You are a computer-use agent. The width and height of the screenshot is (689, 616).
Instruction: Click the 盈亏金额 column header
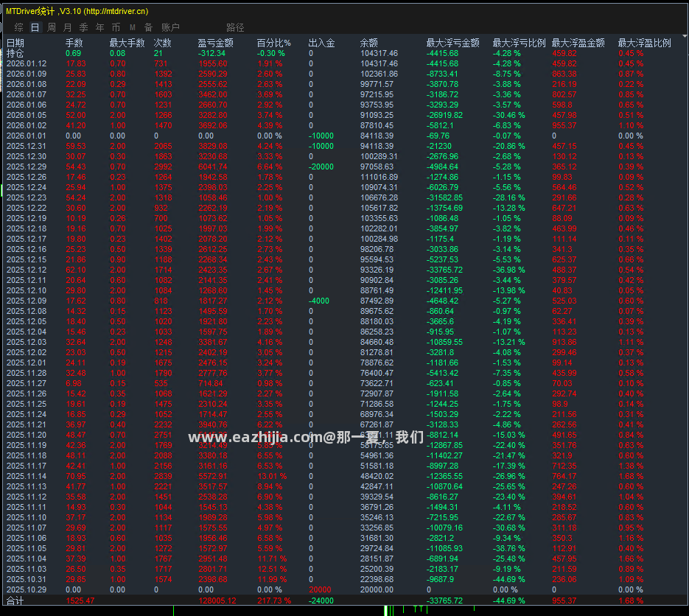coord(216,43)
